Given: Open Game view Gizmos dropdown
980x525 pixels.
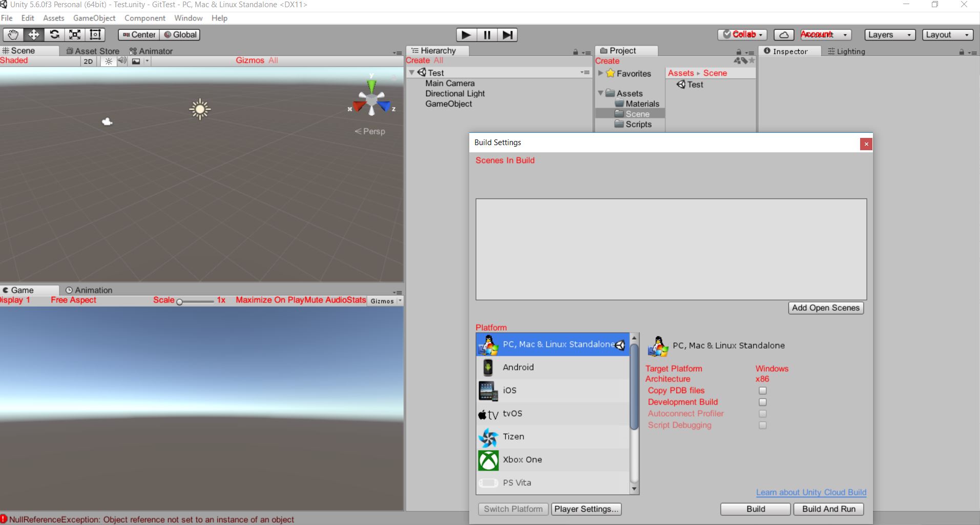Looking at the screenshot, I should click(386, 301).
